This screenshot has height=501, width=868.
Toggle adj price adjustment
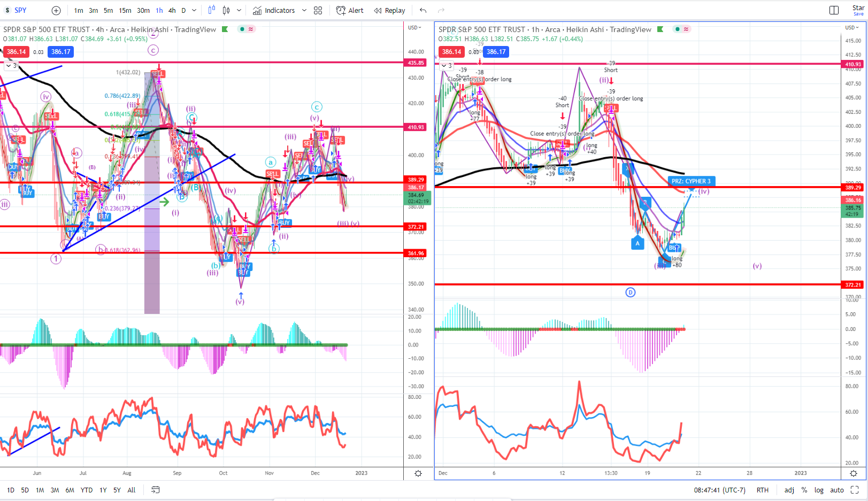pyautogui.click(x=789, y=490)
